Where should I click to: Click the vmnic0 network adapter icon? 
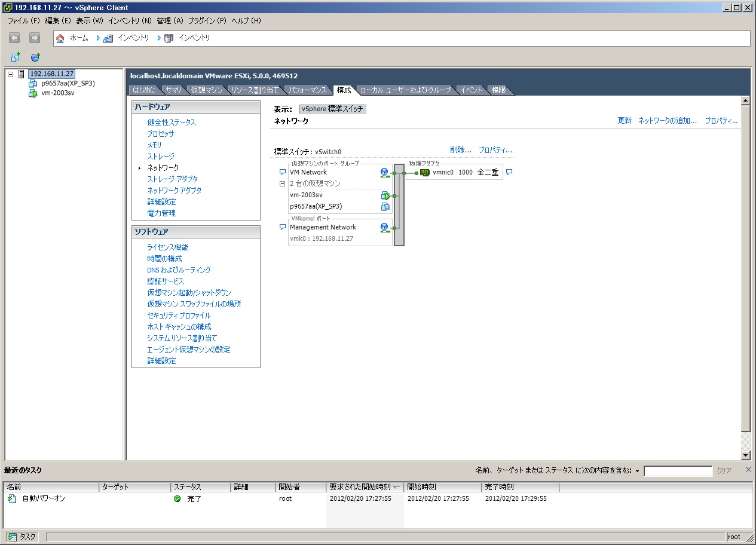425,173
